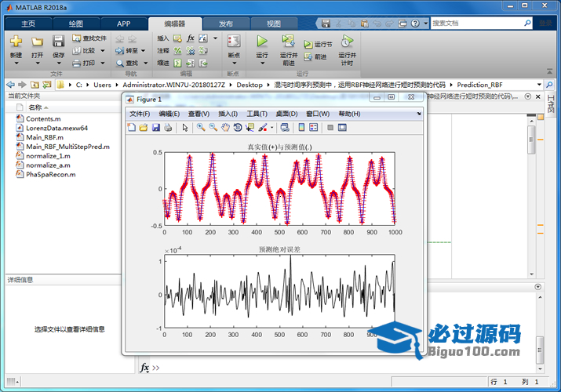The width and height of the screenshot is (561, 392).
Task: Click the editor vertical scrollbar thumb
Action: click(x=532, y=140)
